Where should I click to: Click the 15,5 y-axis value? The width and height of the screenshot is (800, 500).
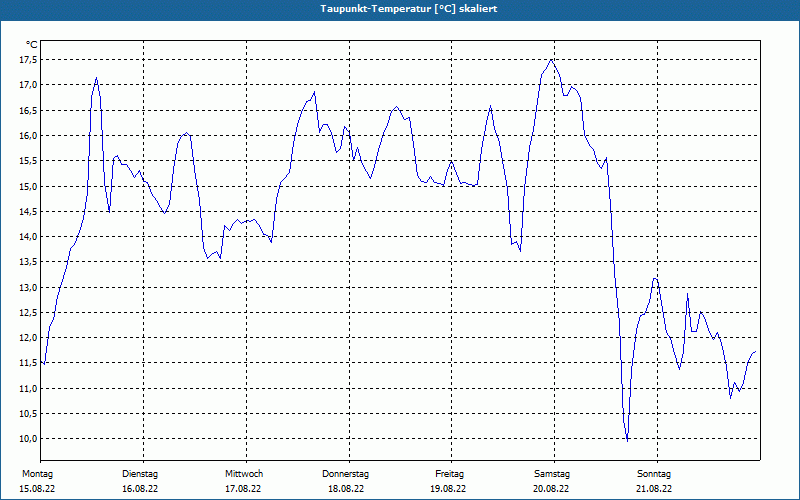(30, 161)
